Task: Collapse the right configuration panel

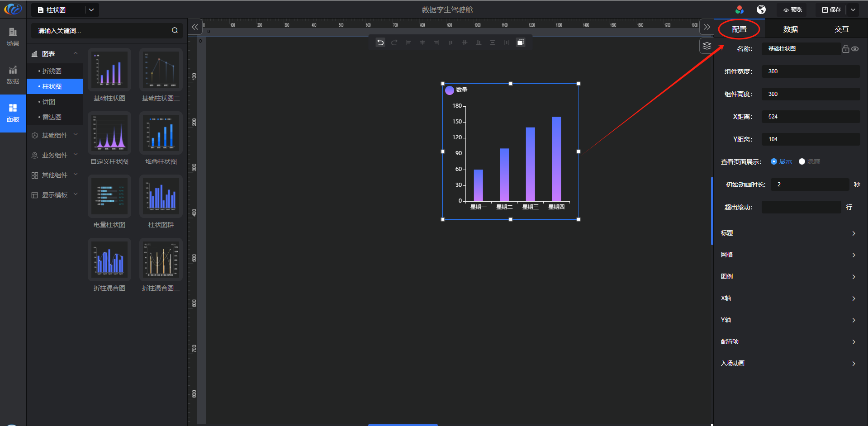Action: click(x=707, y=27)
